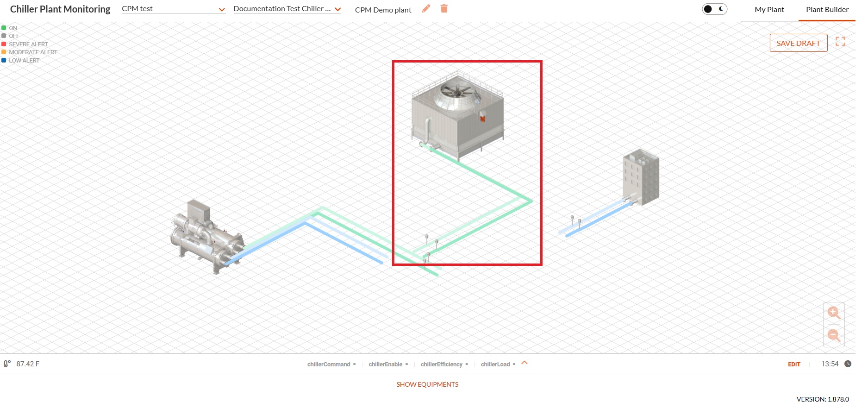This screenshot has height=402, width=868.
Task: Switch to the Plant Builder tab
Action: [x=827, y=10]
